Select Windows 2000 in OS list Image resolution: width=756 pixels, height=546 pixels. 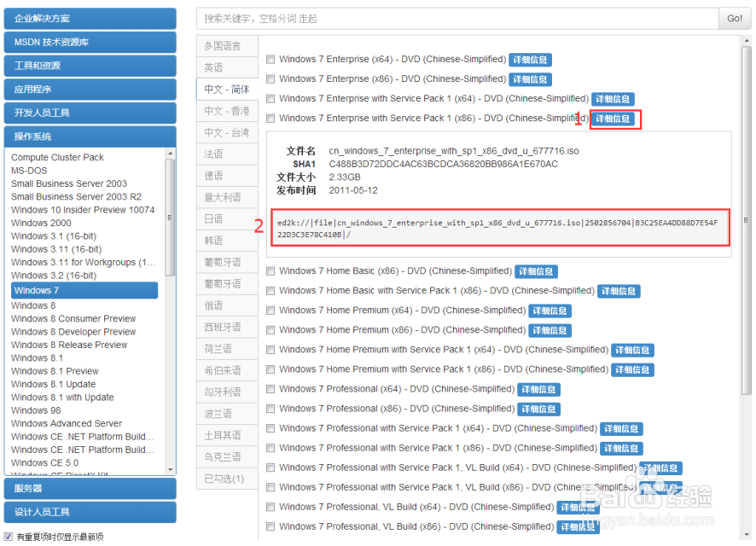pos(41,223)
